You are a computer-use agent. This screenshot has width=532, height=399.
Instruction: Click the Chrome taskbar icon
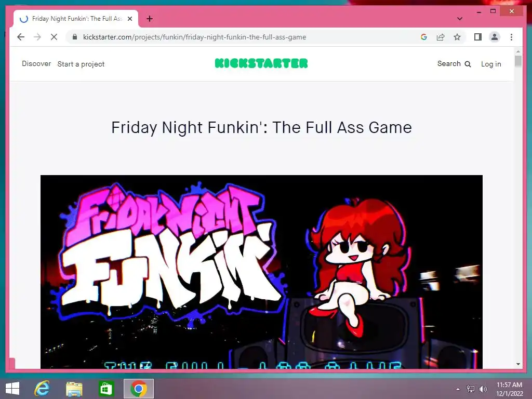[x=138, y=389]
